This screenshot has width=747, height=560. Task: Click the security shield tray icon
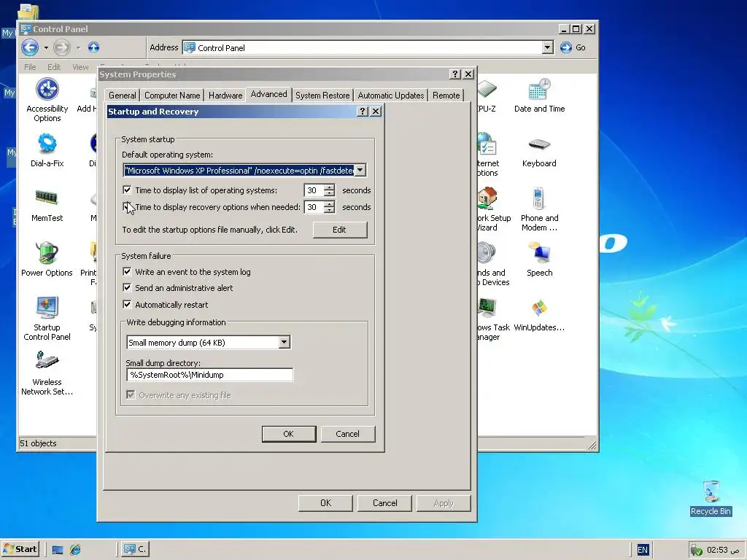click(696, 550)
